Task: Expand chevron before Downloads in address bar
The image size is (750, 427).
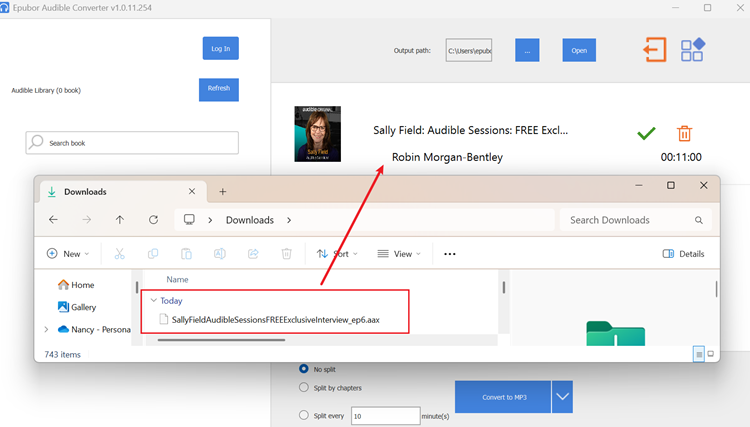Action: (x=210, y=220)
